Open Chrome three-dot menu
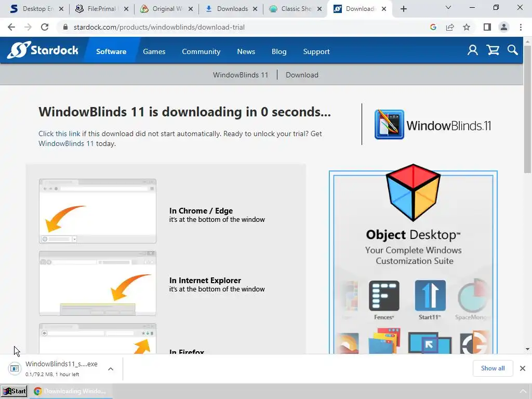This screenshot has width=532, height=399. pos(521,27)
